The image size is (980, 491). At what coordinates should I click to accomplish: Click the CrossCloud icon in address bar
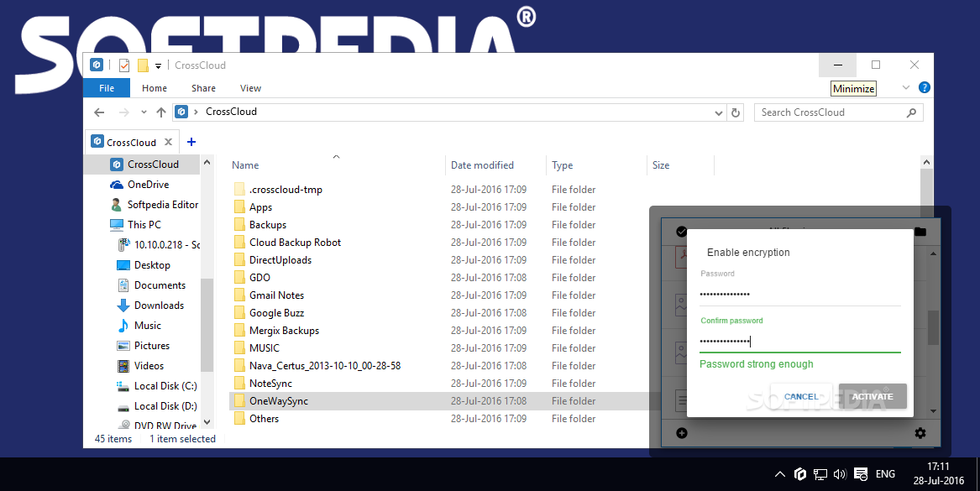[182, 112]
